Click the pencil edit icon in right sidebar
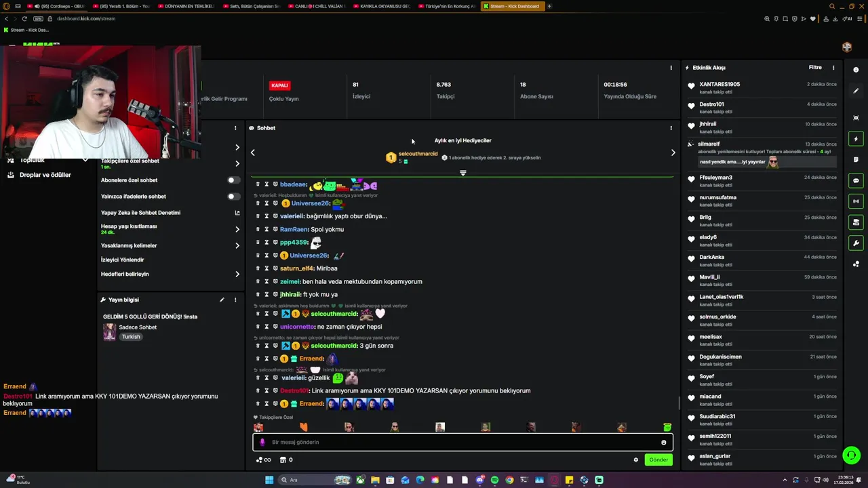The height and width of the screenshot is (488, 868). 856,91
